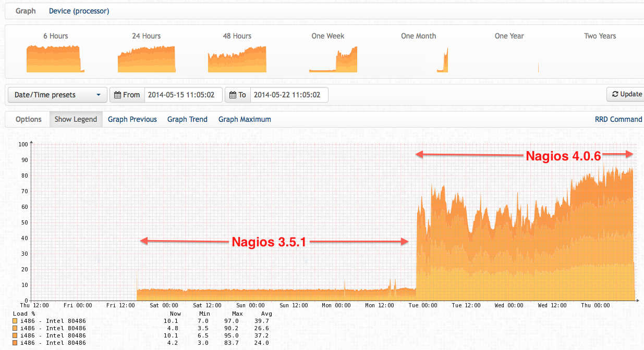The width and height of the screenshot is (644, 350).
Task: Open the 6 Hours graph thumbnail
Action: pos(55,59)
